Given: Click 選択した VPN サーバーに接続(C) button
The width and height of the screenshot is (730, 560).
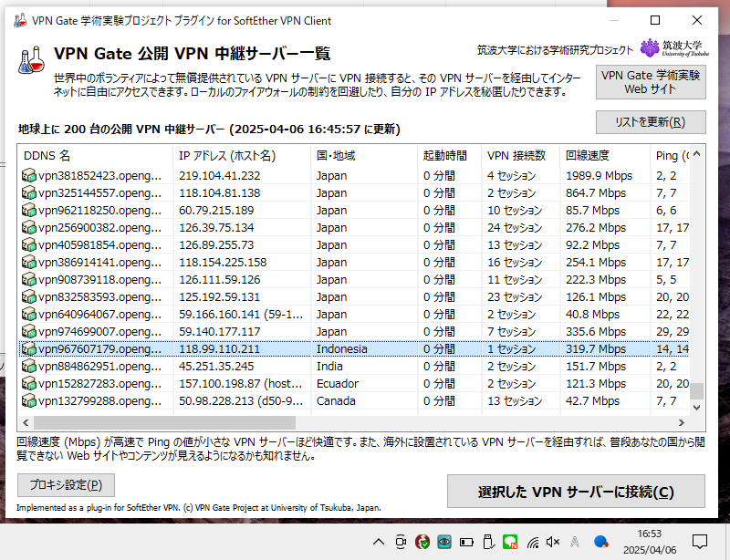Looking at the screenshot, I should point(576,492).
